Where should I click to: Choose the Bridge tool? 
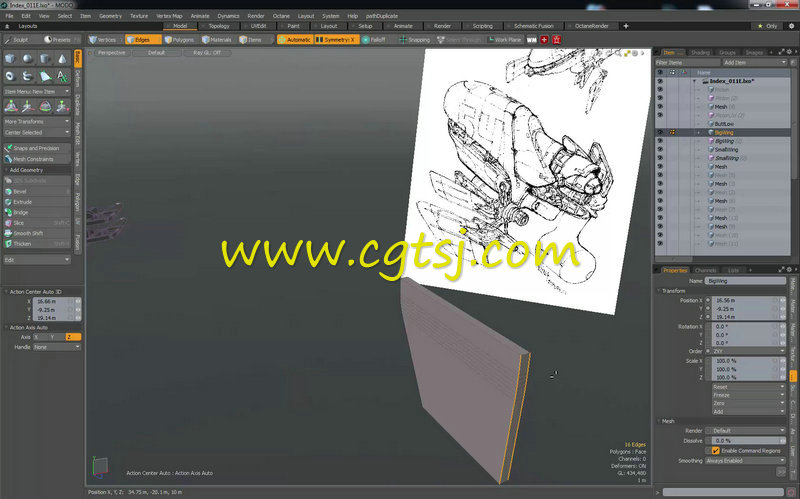point(37,212)
